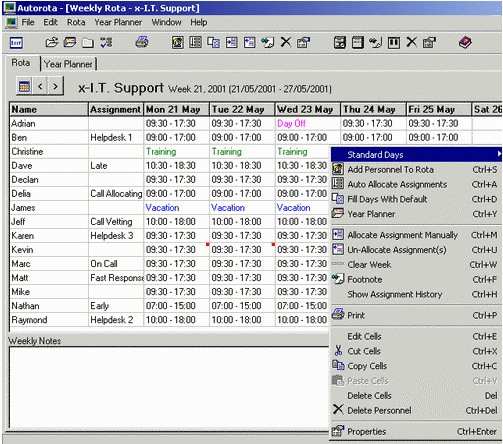Choose Un-Allocate Assignment(s) entry

pos(415,250)
